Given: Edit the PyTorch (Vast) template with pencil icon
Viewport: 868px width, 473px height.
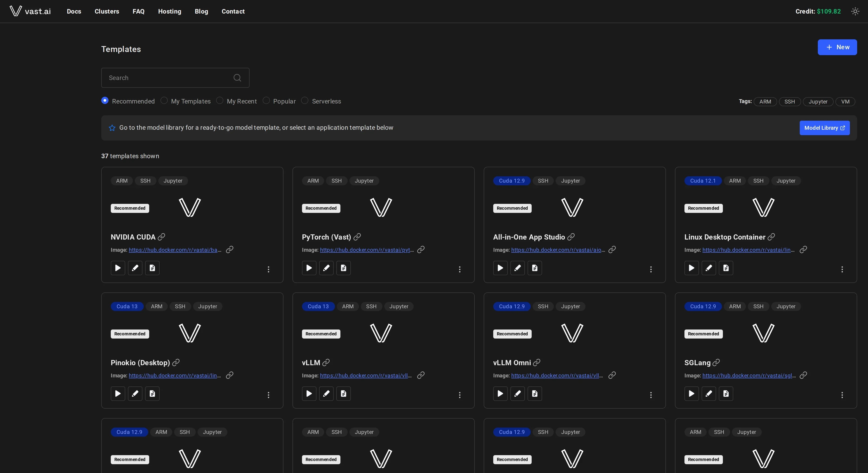Looking at the screenshot, I should 326,268.
